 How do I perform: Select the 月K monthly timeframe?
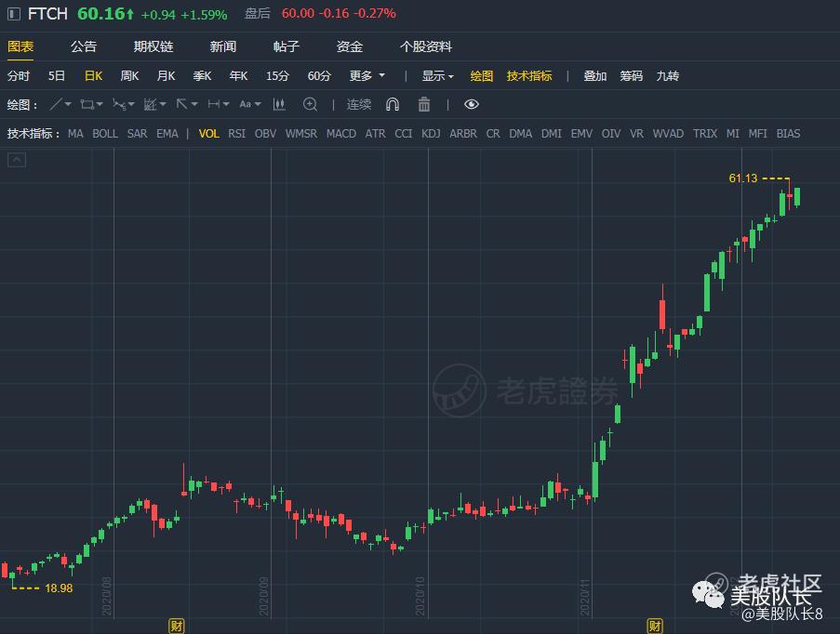coord(167,75)
